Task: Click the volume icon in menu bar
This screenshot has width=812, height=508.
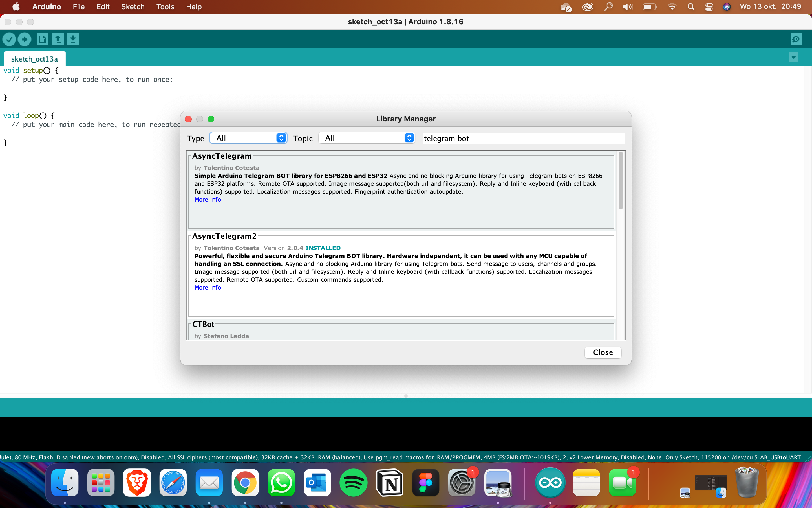Action: point(627,7)
